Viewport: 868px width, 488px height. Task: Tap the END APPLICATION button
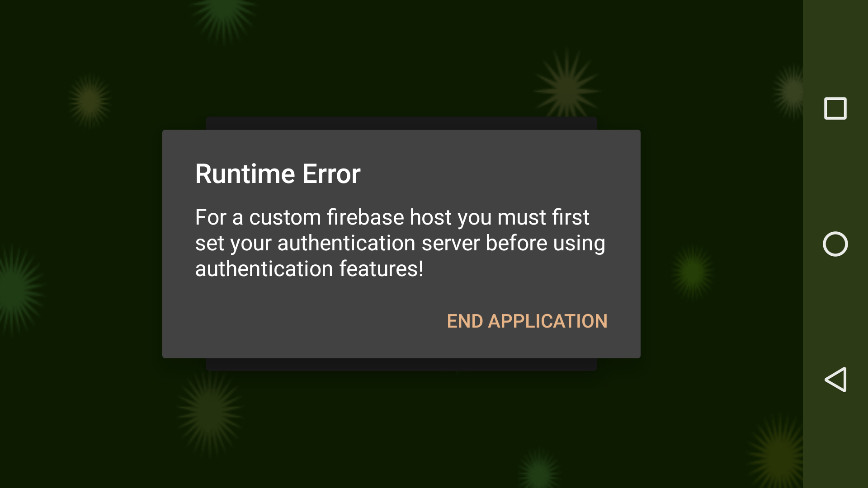pyautogui.click(x=527, y=321)
